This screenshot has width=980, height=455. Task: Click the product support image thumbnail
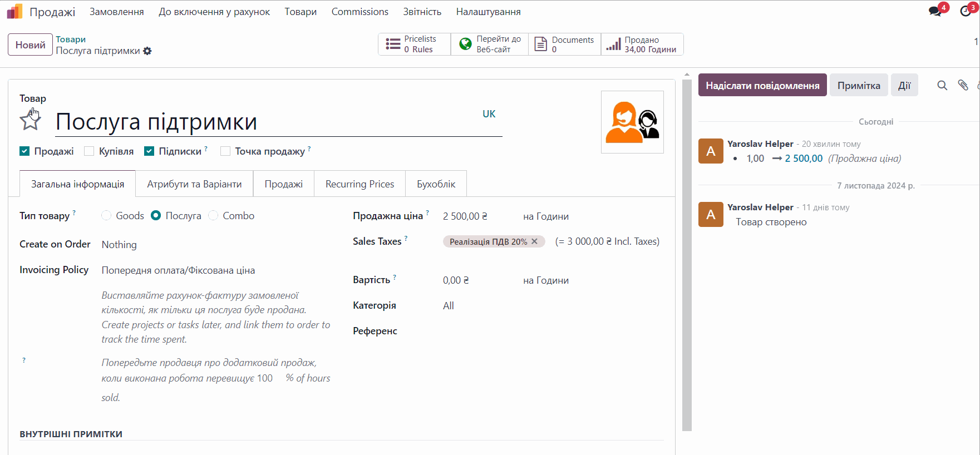(632, 122)
